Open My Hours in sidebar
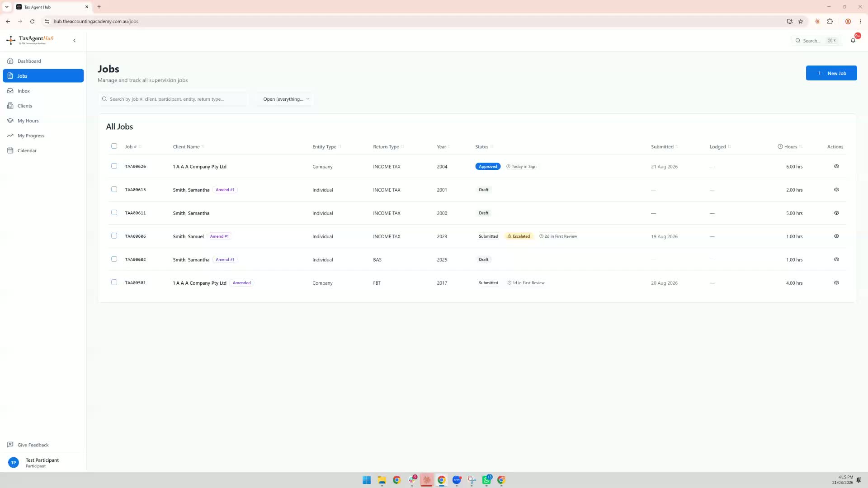 pos(43,121)
